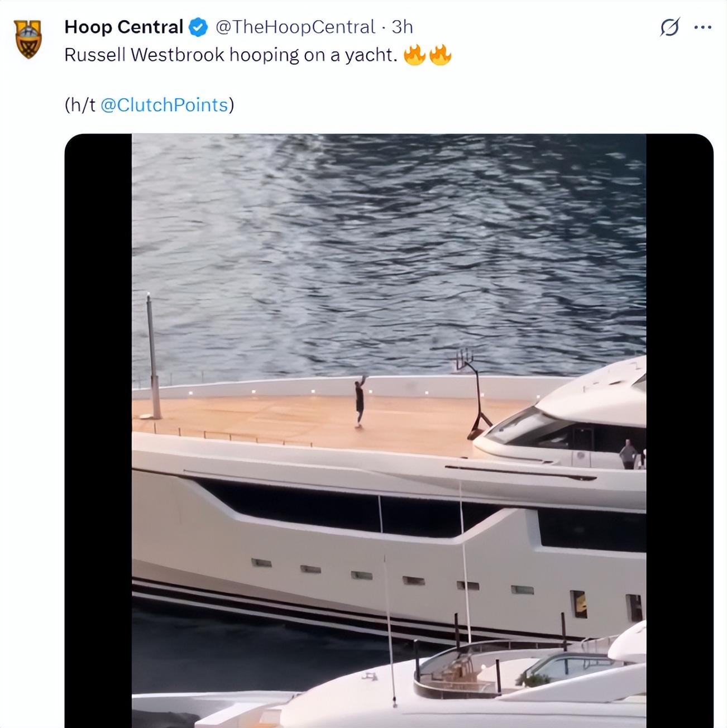Click the blue verified badge

click(x=198, y=27)
